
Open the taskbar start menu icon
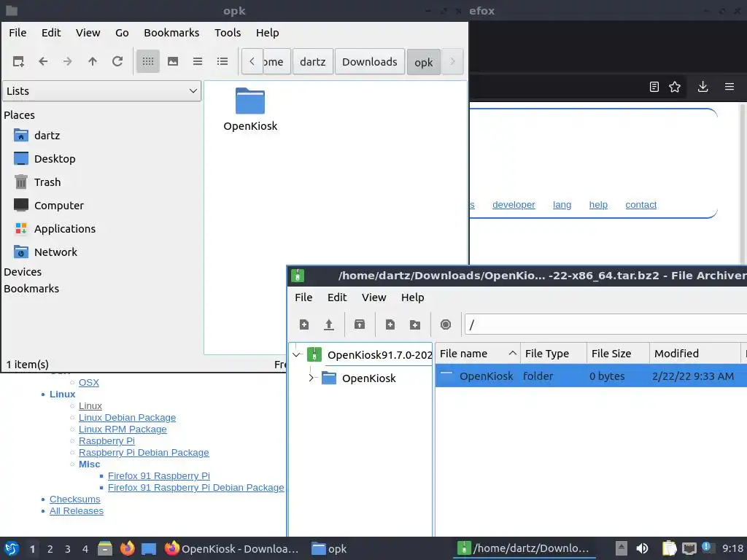(12, 548)
